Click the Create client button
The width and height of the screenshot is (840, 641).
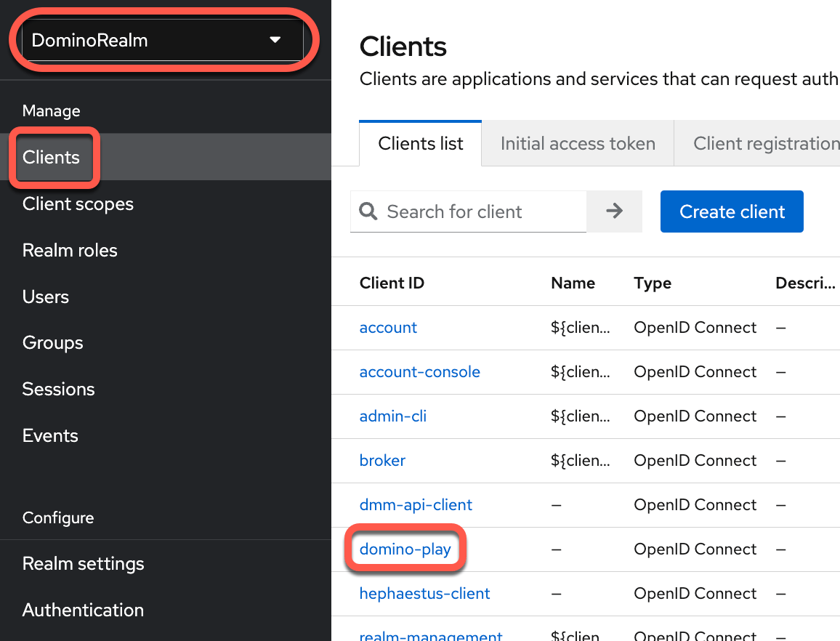click(732, 211)
